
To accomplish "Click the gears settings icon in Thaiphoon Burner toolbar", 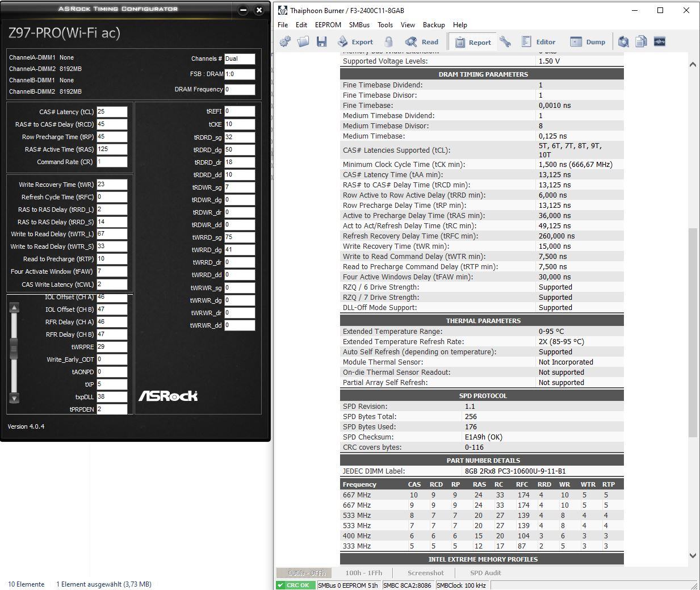I will click(285, 41).
